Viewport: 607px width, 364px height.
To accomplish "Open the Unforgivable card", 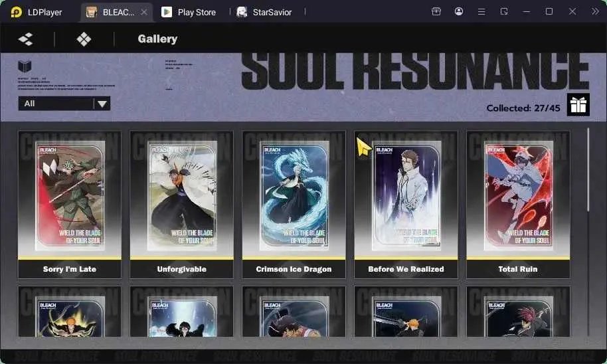I will pos(182,205).
